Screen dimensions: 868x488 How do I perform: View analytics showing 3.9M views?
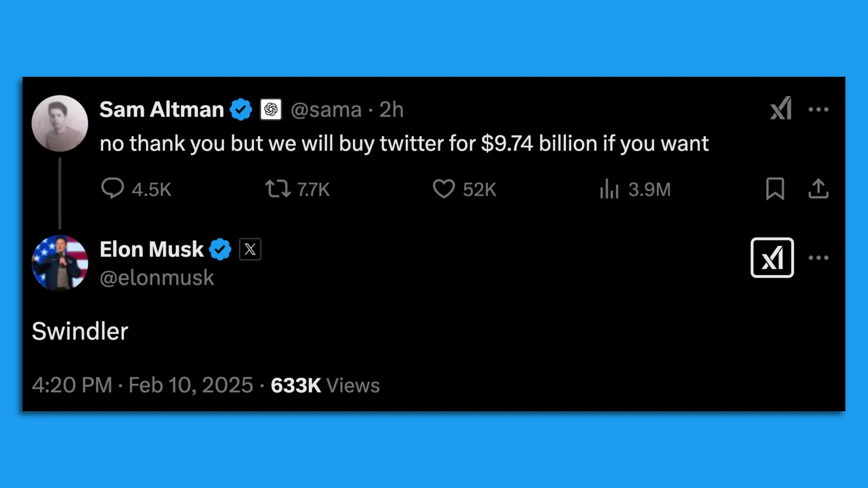[x=635, y=189]
